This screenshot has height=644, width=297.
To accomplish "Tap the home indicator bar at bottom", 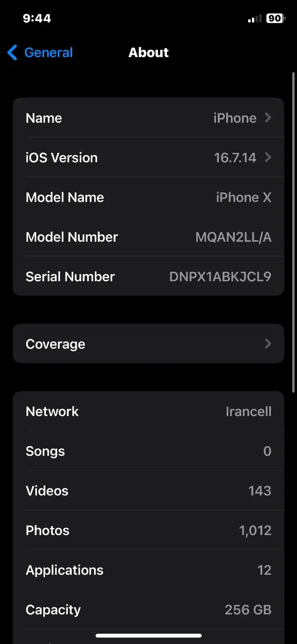I will (148, 635).
